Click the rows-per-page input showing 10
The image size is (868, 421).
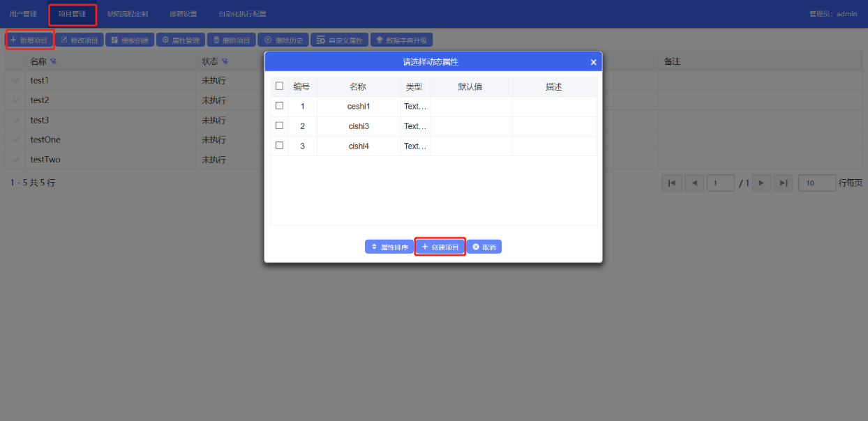point(817,183)
